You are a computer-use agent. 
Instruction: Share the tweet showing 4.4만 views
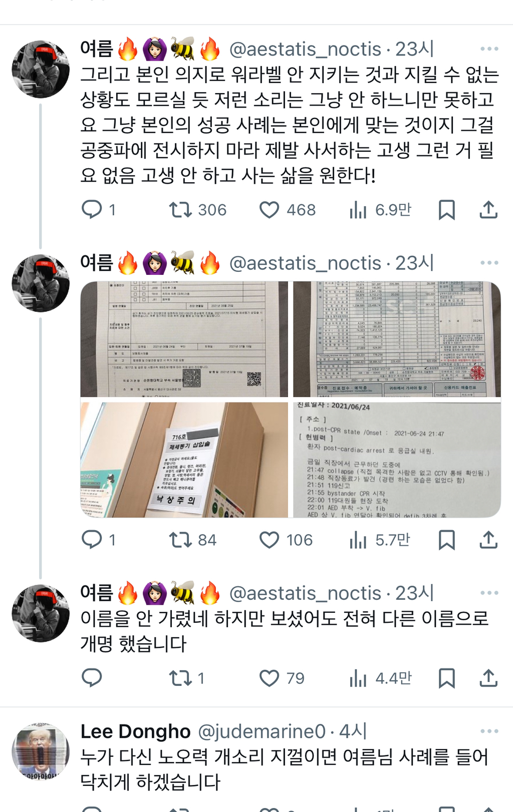tap(488, 678)
